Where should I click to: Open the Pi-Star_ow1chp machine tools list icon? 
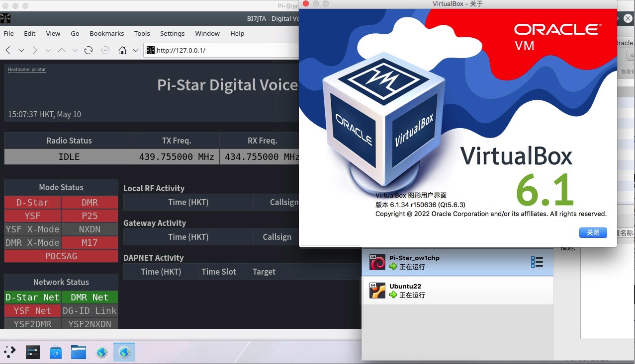click(537, 262)
